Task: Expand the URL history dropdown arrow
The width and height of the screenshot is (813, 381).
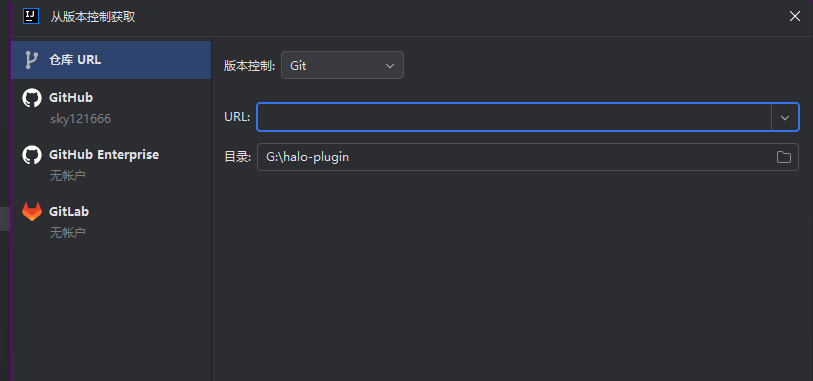Action: [784, 118]
